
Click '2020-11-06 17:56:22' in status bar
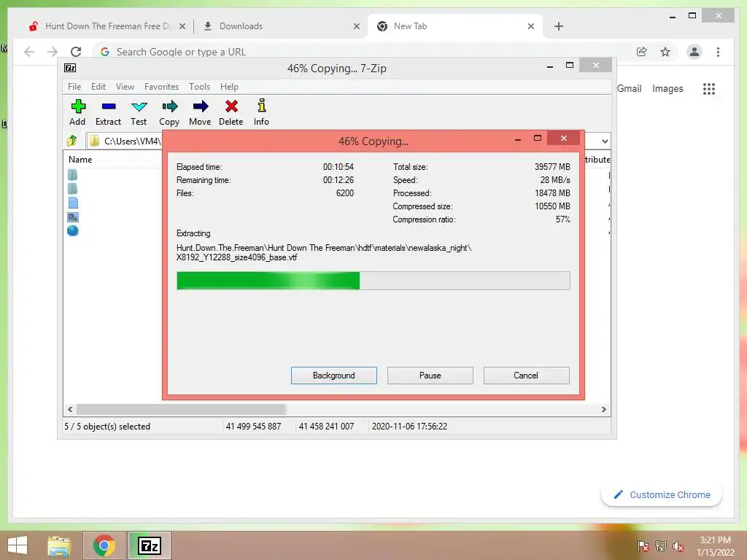tap(409, 426)
